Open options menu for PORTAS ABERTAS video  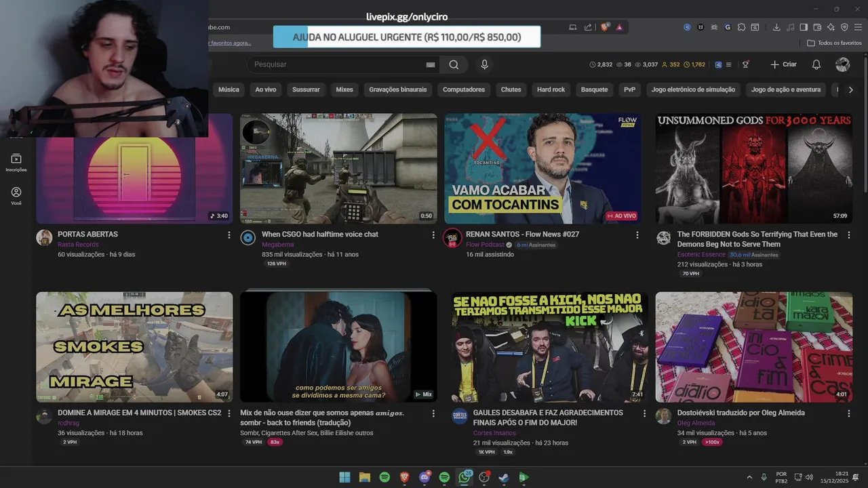[x=229, y=235]
